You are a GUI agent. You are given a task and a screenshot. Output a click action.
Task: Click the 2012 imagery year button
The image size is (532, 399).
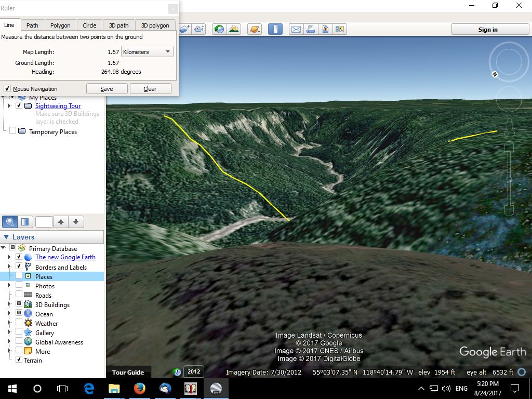(194, 371)
